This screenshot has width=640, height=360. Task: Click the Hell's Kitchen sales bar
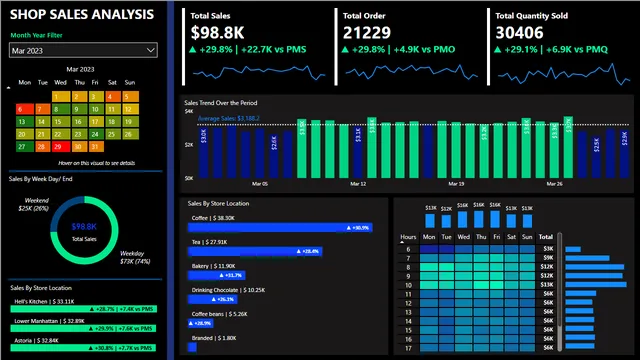[x=84, y=309]
